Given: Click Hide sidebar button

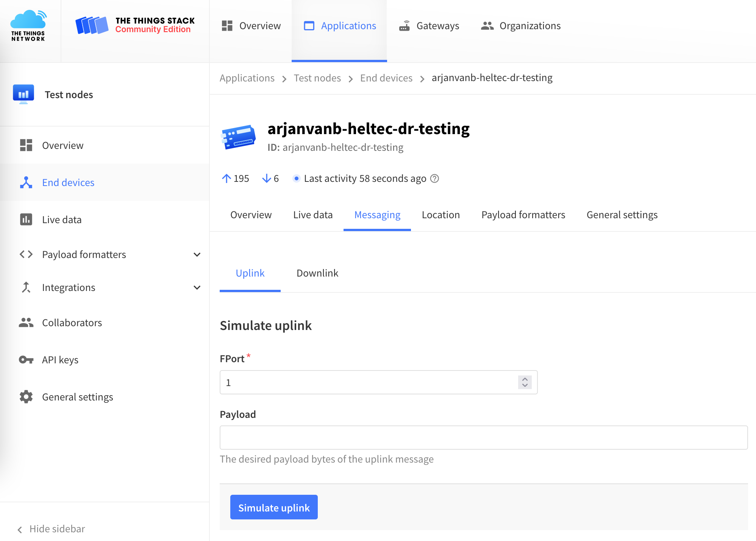Looking at the screenshot, I should point(52,529).
